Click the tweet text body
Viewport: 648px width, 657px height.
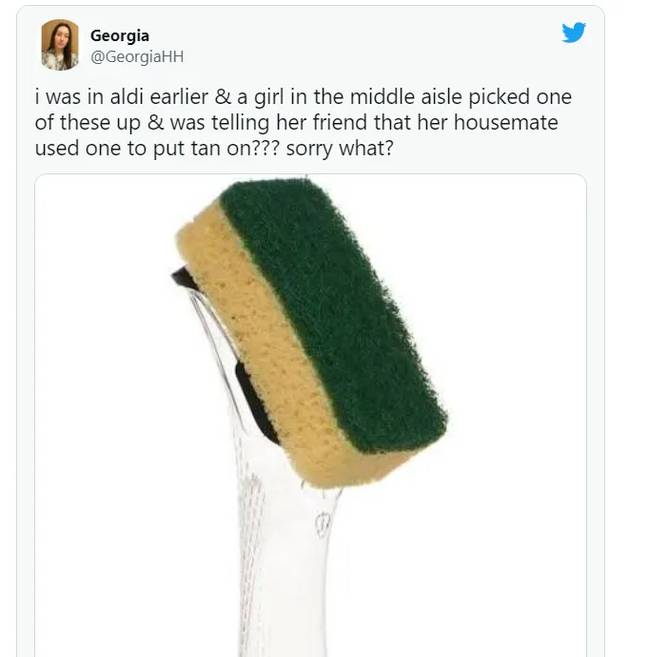point(303,122)
